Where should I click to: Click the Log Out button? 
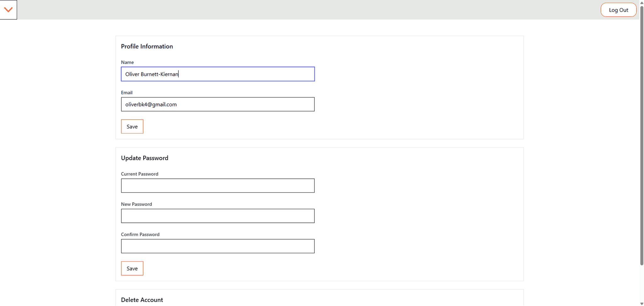[x=618, y=10]
